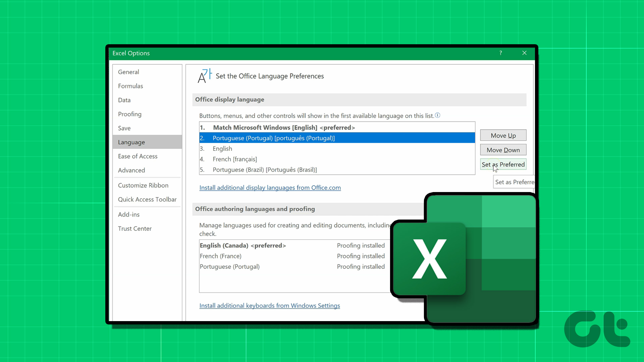
Task: Open the General settings category
Action: (128, 72)
